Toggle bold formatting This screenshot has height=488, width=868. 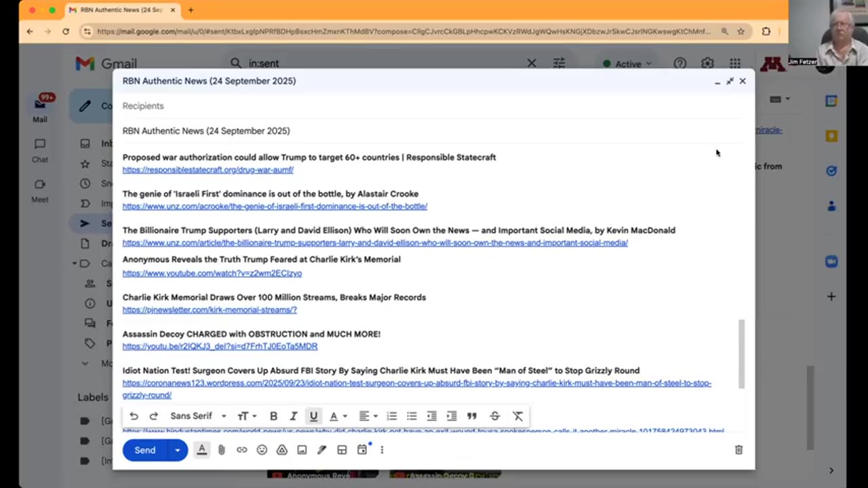pyautogui.click(x=273, y=416)
